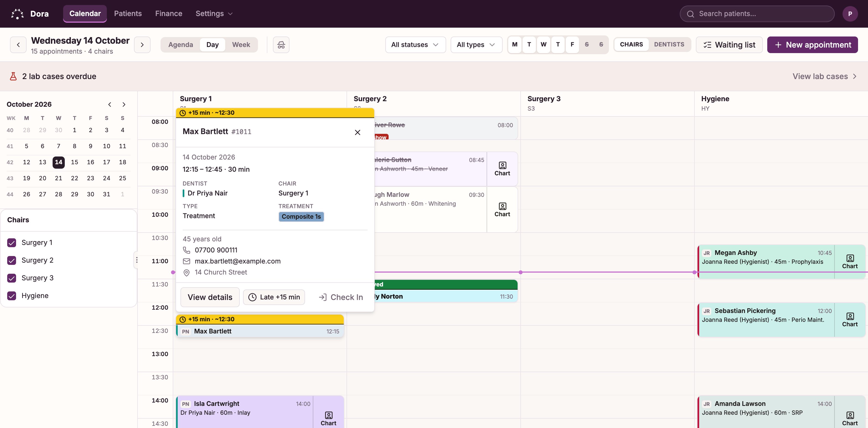Click the overdue lab cases flask icon

point(13,76)
